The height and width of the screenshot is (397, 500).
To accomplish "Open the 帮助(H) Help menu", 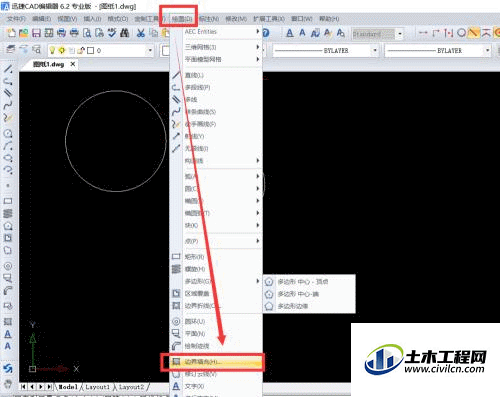I will (329, 19).
